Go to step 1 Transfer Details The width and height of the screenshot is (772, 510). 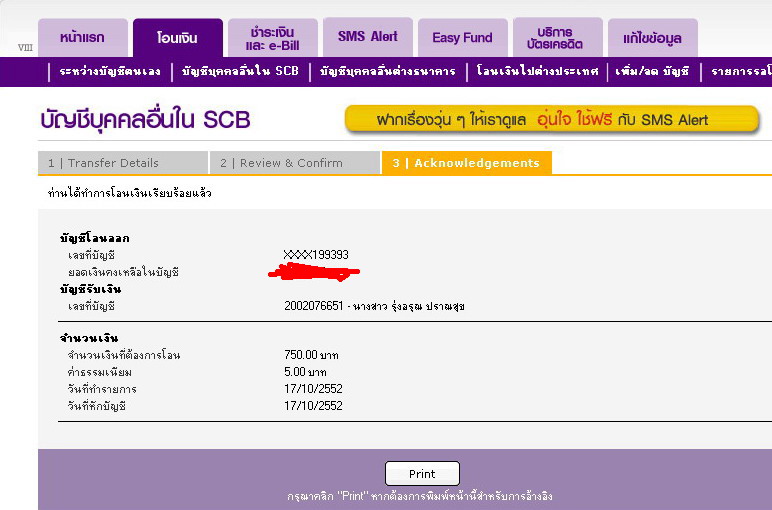(123, 163)
